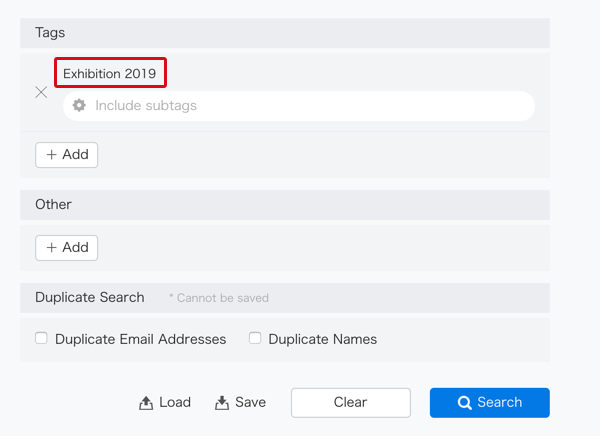
Task: Load a saved search condition
Action: click(165, 403)
